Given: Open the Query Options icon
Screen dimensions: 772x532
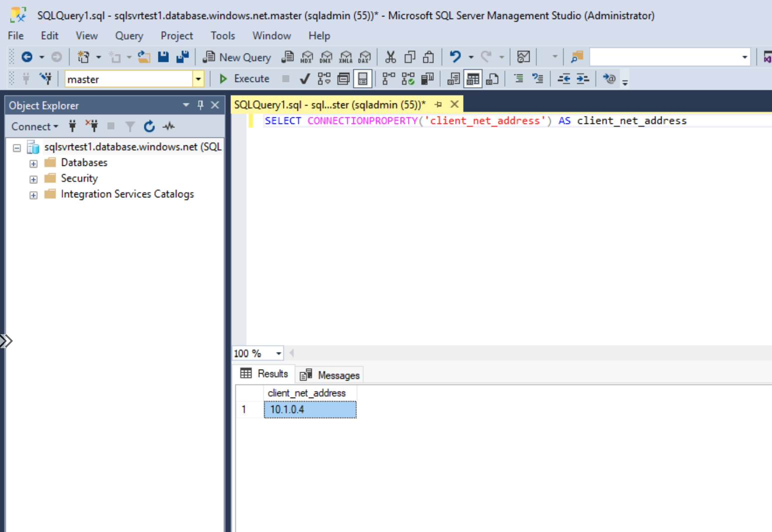Looking at the screenshot, I should click(343, 78).
